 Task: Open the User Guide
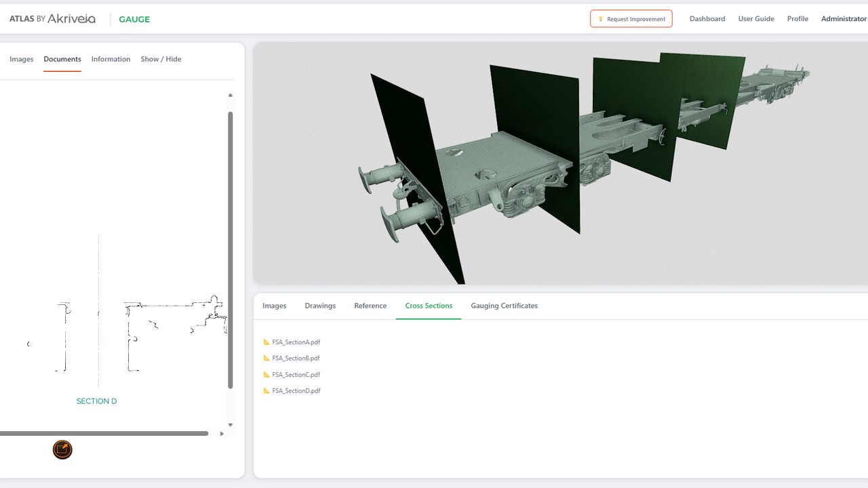756,19
